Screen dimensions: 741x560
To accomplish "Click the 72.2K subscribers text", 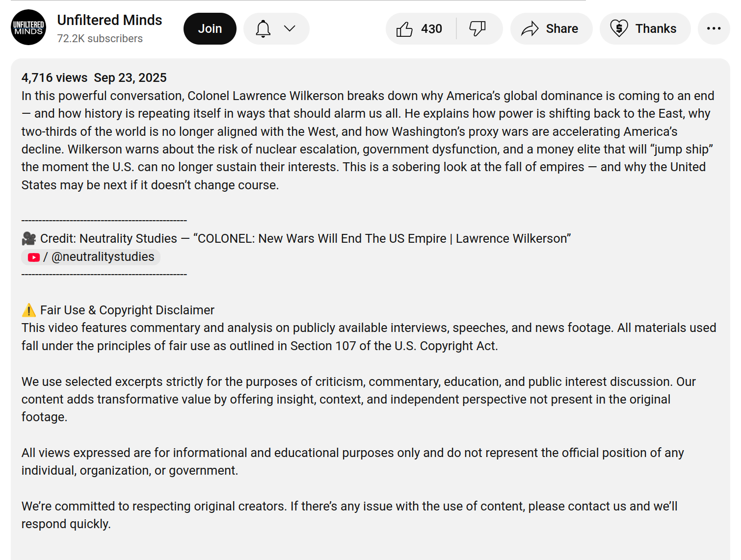I will pos(100,39).
